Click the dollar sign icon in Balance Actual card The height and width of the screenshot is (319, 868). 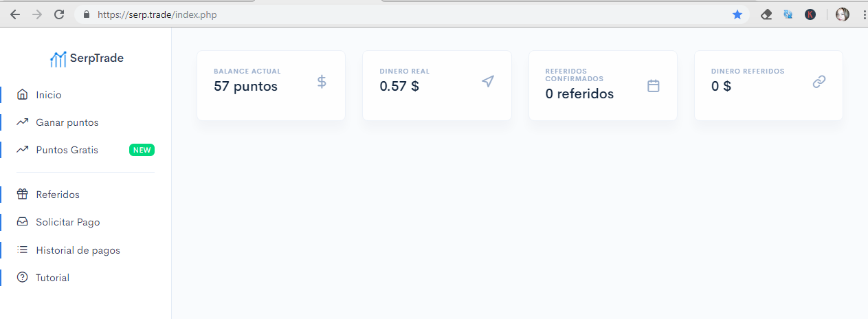pyautogui.click(x=322, y=82)
